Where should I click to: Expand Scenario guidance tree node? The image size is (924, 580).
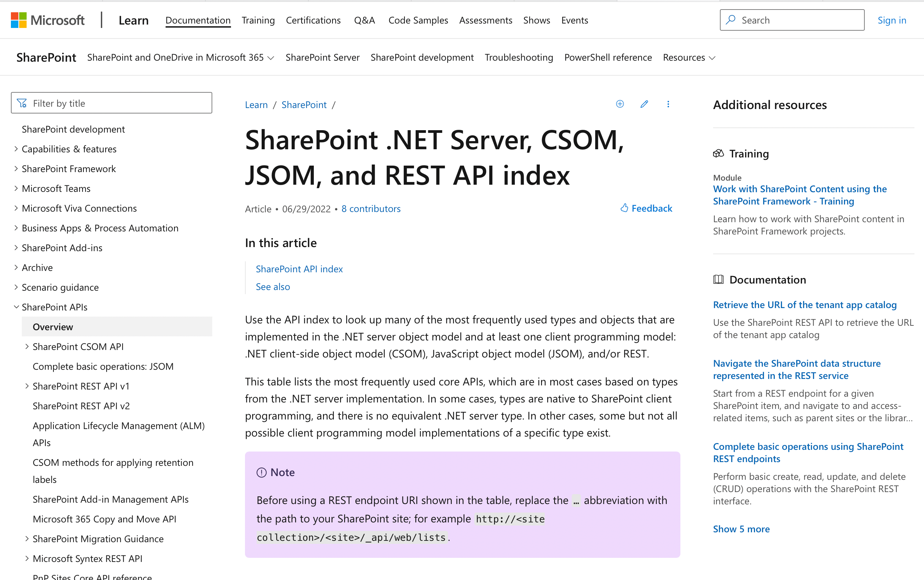(x=16, y=287)
